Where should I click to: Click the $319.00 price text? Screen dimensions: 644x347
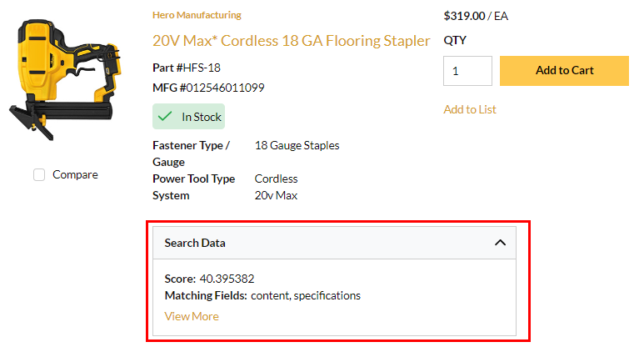click(x=464, y=15)
